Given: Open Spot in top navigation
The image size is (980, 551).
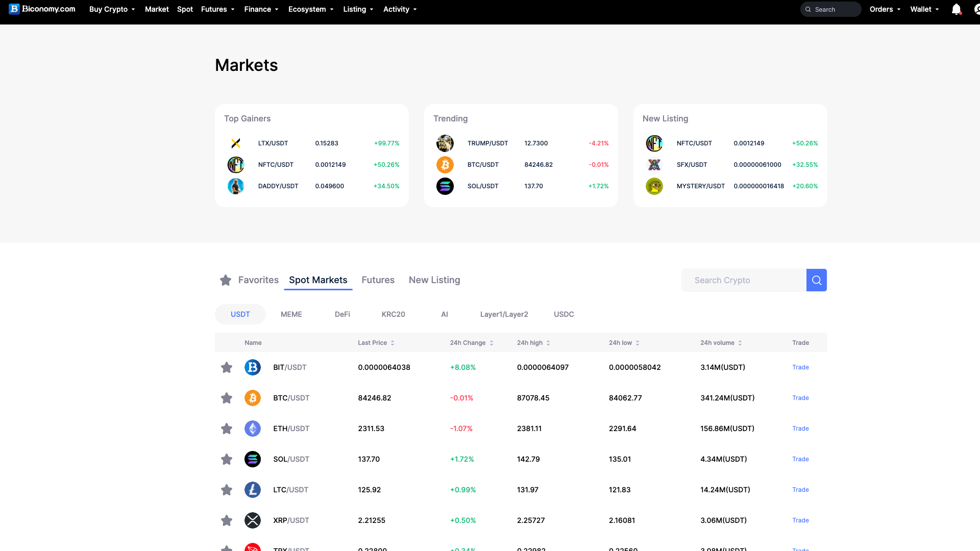Looking at the screenshot, I should click(x=185, y=9).
